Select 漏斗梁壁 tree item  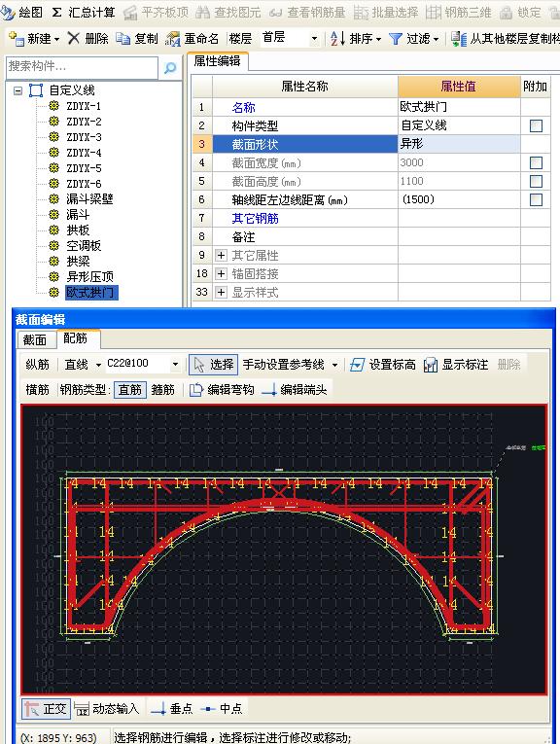(x=89, y=199)
